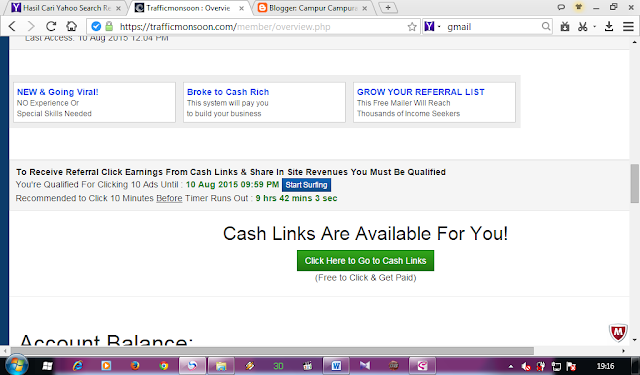Launch Firefox from the taskbar
The image size is (640, 375).
pyautogui.click(x=135, y=366)
